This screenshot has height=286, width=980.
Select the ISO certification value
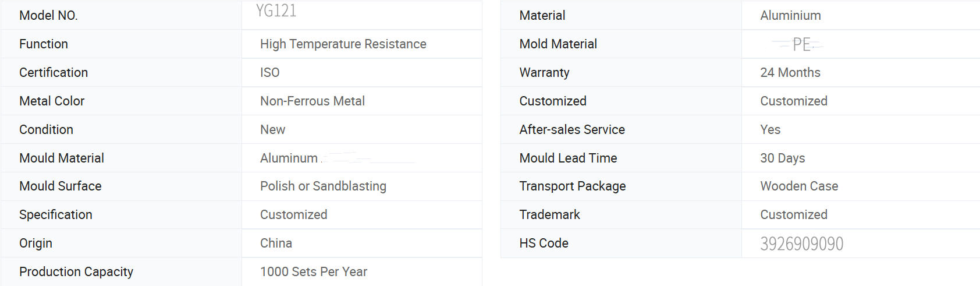[x=270, y=72]
